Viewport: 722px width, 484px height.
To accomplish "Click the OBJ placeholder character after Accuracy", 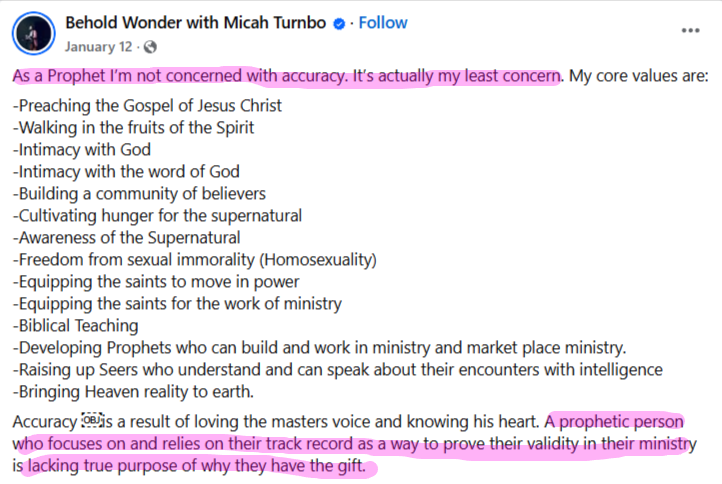I will [x=91, y=420].
